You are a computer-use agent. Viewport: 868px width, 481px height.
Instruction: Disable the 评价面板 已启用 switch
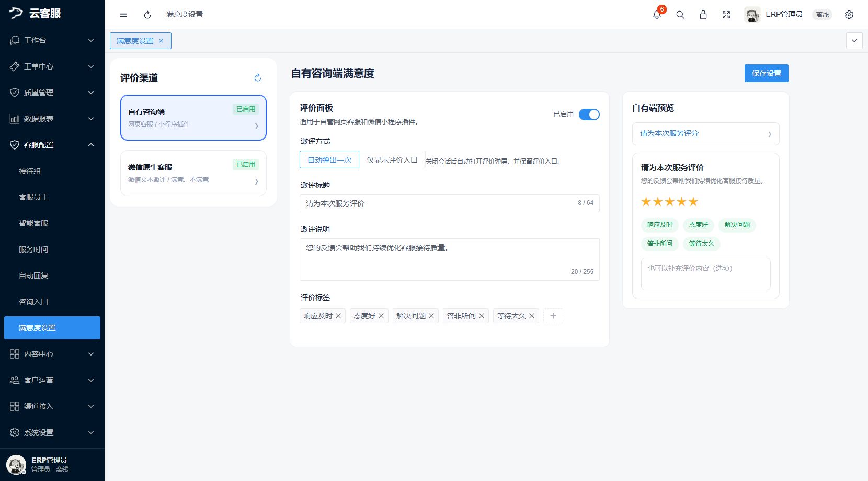[589, 114]
